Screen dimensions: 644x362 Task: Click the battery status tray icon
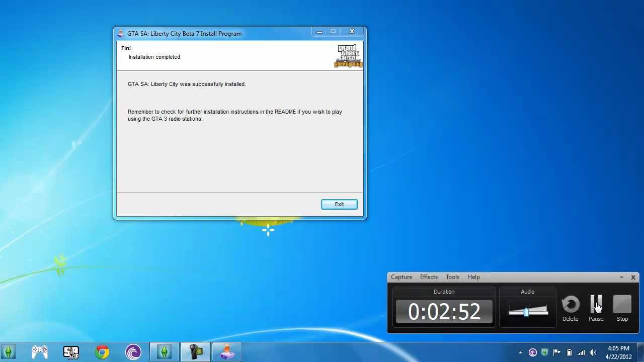click(569, 352)
